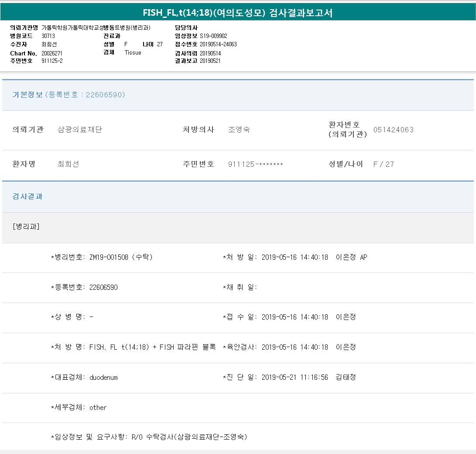Select the 성별/나이 value F / 27
Viewport: 476px width, 454px height.
coord(384,164)
